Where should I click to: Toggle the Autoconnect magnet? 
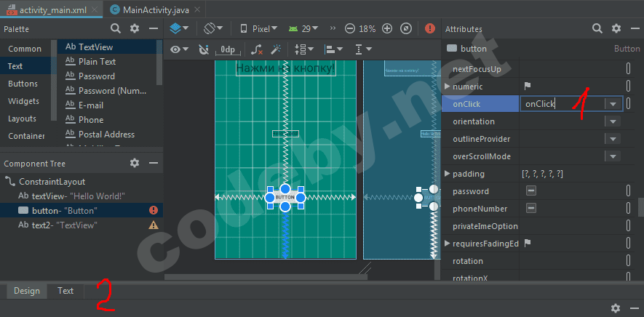click(x=204, y=49)
